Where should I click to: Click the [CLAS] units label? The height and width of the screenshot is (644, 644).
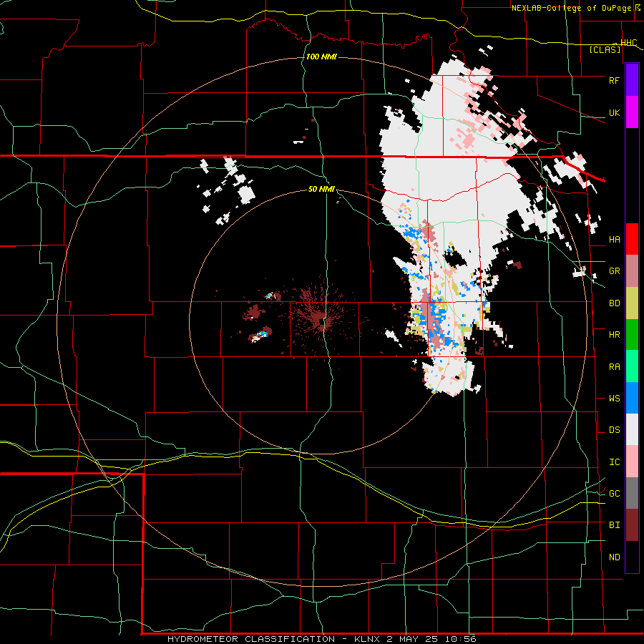point(605,49)
